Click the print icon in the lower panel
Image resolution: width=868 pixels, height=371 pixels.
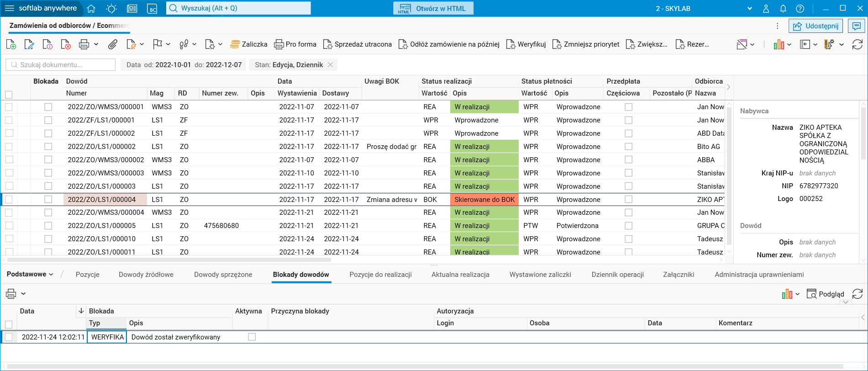tap(11, 294)
